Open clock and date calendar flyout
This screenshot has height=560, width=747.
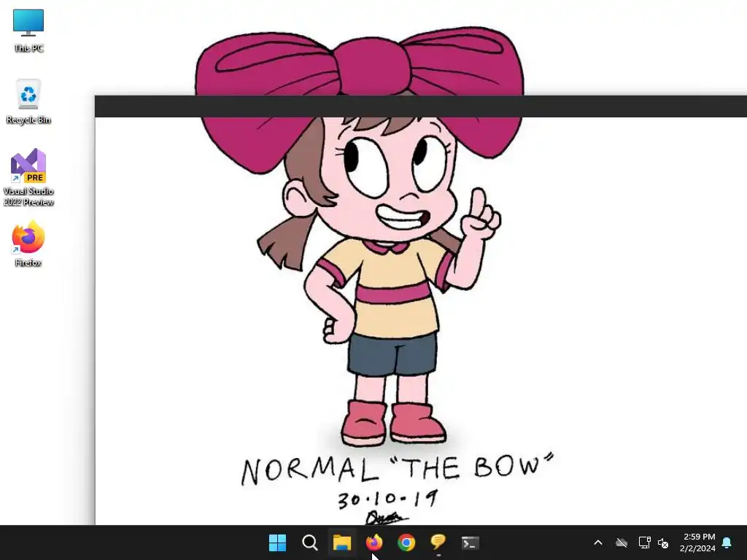click(x=698, y=542)
